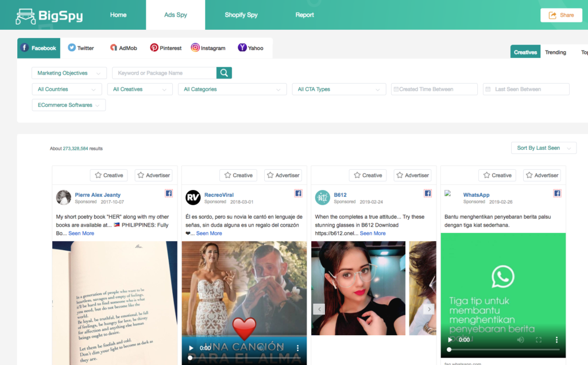
Task: Play the WhatsApp video
Action: [x=450, y=340]
